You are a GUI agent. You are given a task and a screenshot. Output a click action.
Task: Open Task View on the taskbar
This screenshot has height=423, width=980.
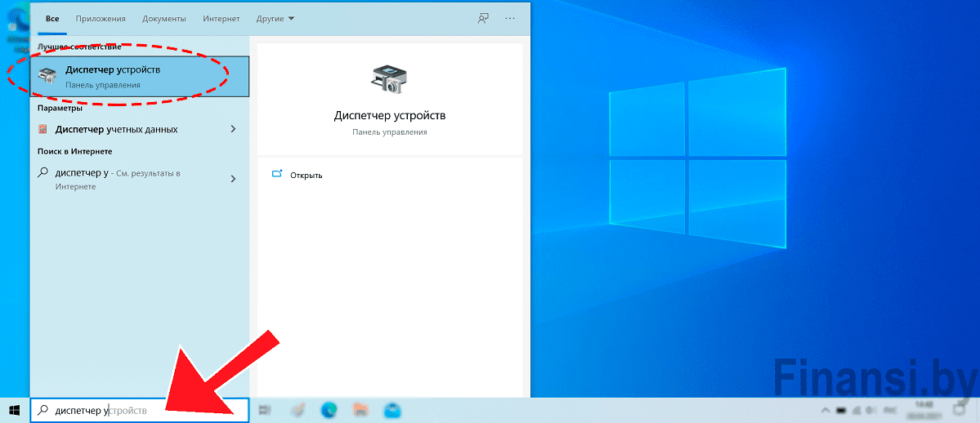click(x=264, y=410)
